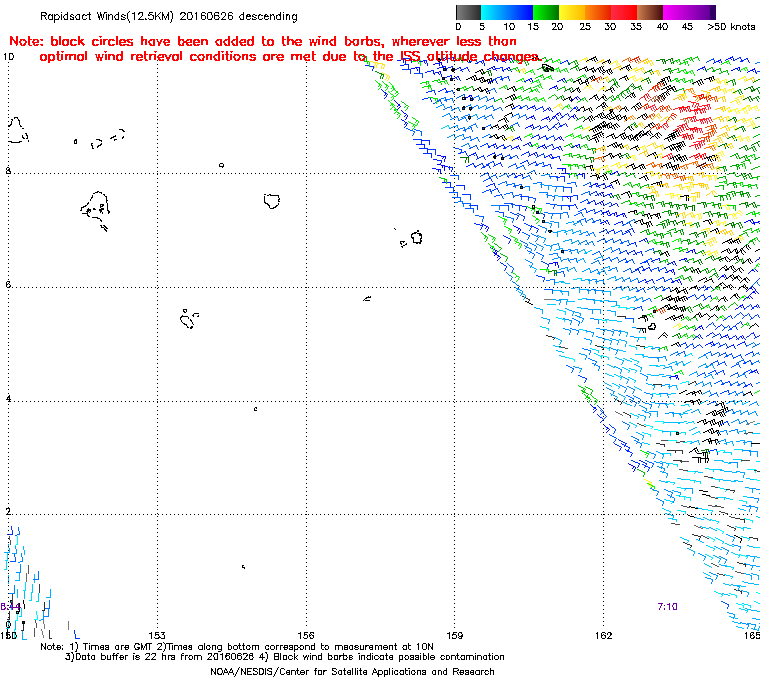The height and width of the screenshot is (688, 760).
Task: Click the gray 0–5 knots legend segment
Action: (x=468, y=12)
